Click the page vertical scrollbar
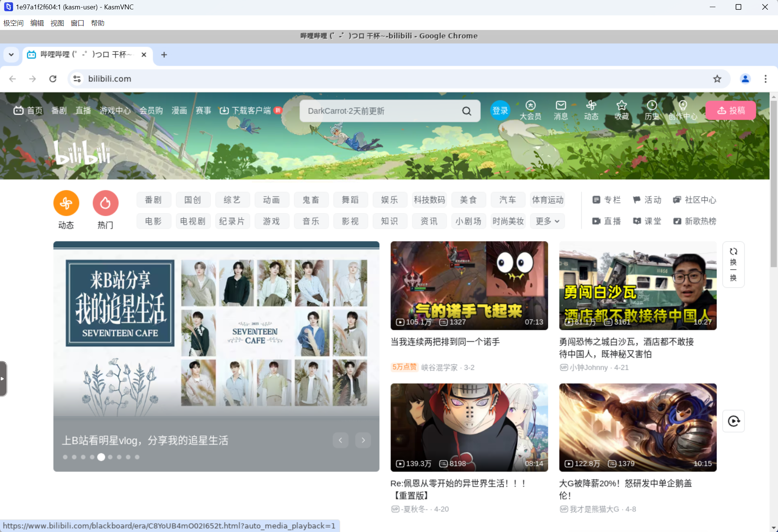This screenshot has width=778, height=532. point(774,184)
